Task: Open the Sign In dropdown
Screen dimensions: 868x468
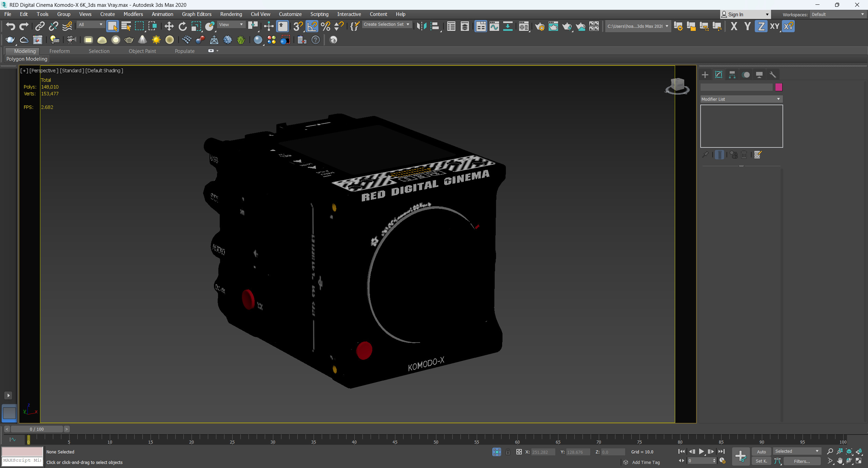Action: click(745, 14)
